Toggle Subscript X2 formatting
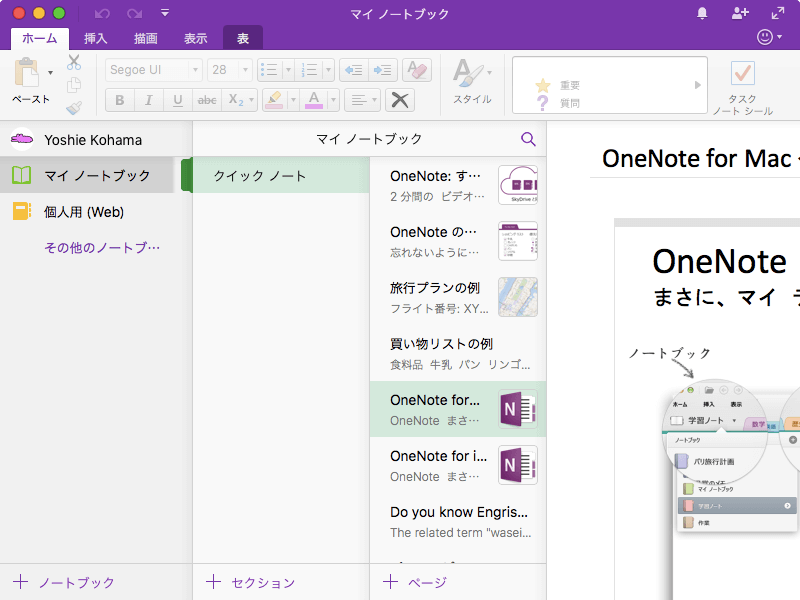The image size is (800, 600). pyautogui.click(x=235, y=100)
